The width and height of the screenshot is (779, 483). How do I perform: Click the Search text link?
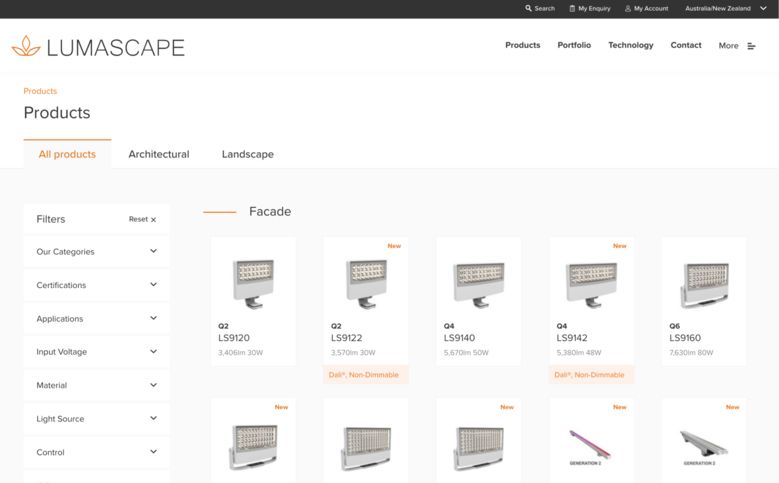click(x=545, y=8)
